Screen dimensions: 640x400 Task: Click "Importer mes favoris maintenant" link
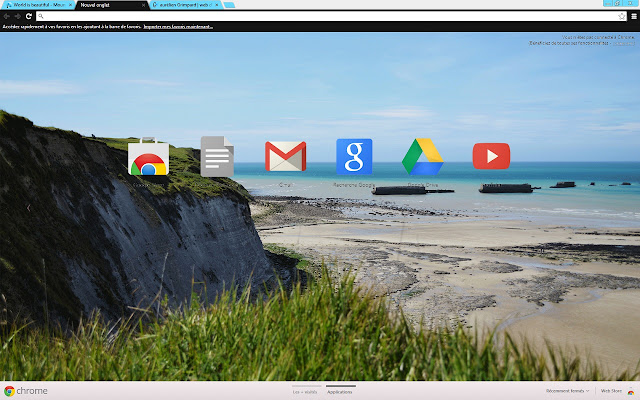(x=178, y=27)
